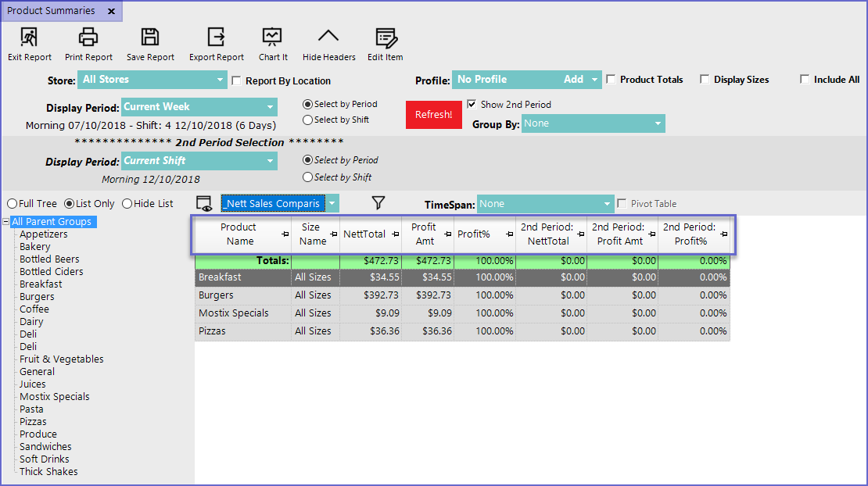The width and height of the screenshot is (868, 486).
Task: Click the Export Report icon
Action: click(x=216, y=37)
